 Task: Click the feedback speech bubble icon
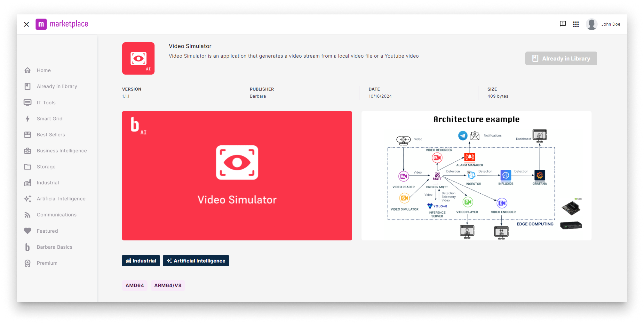563,24
